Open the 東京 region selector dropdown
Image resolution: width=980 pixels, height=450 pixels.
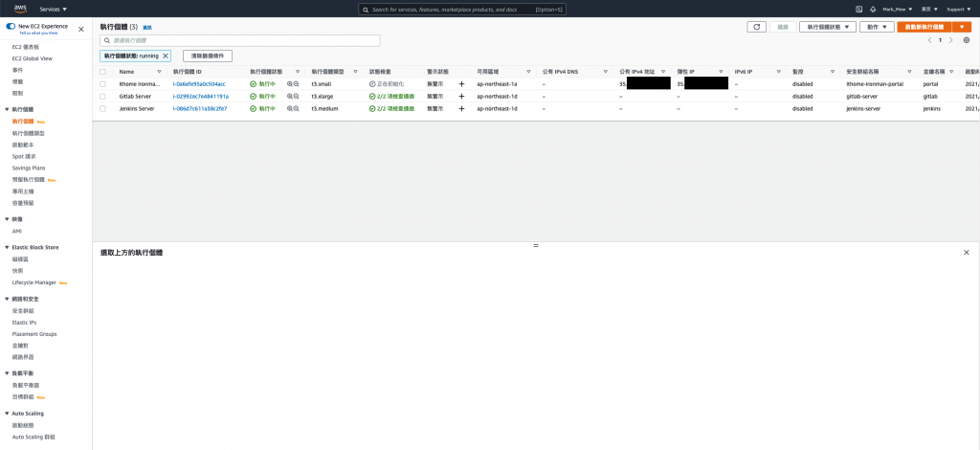[930, 10]
